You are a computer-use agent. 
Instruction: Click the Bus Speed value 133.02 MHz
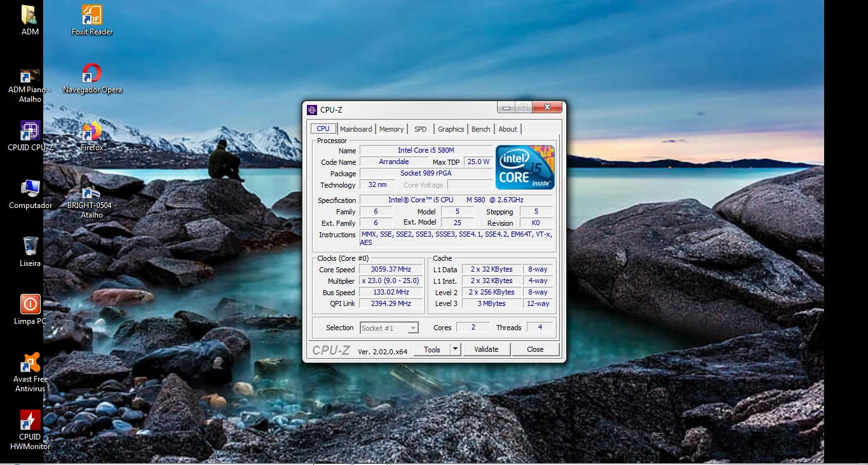pyautogui.click(x=391, y=292)
